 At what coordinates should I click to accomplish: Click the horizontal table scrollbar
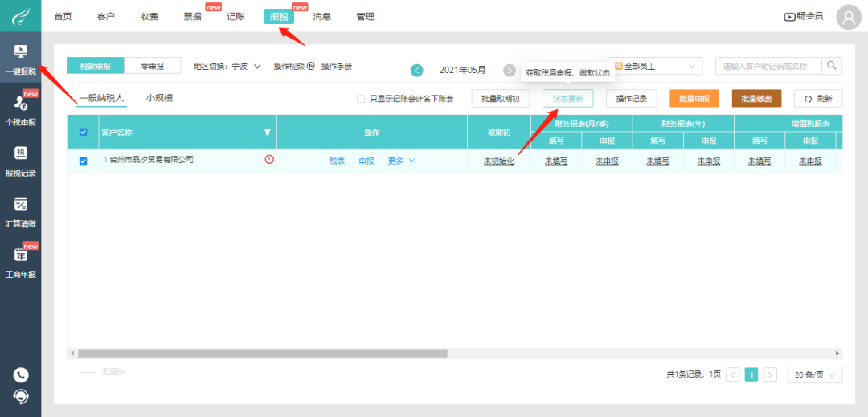[x=262, y=353]
